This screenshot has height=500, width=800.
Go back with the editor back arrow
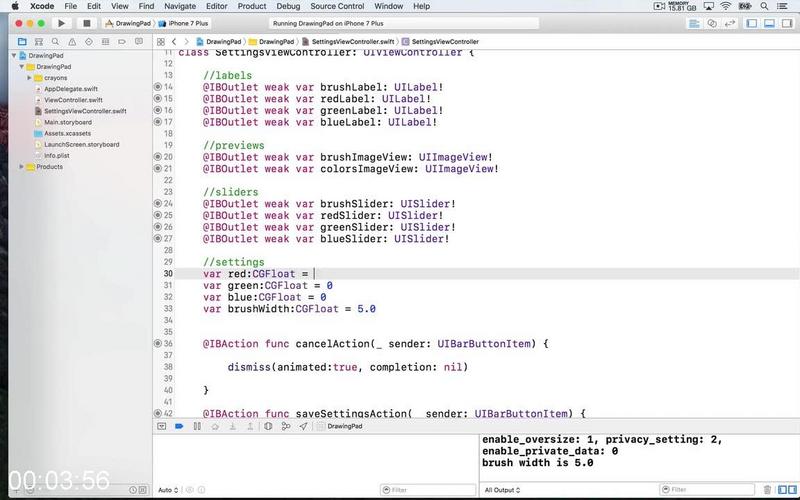pos(174,42)
